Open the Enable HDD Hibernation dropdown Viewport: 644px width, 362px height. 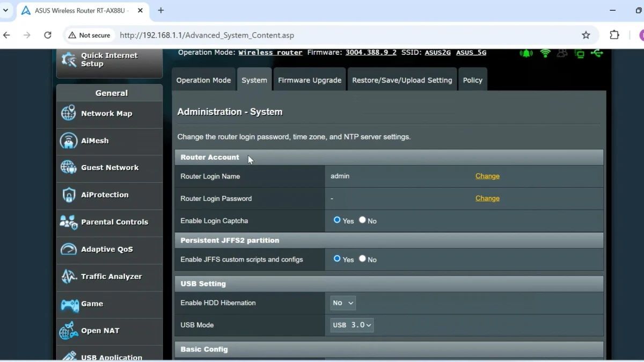tap(343, 303)
